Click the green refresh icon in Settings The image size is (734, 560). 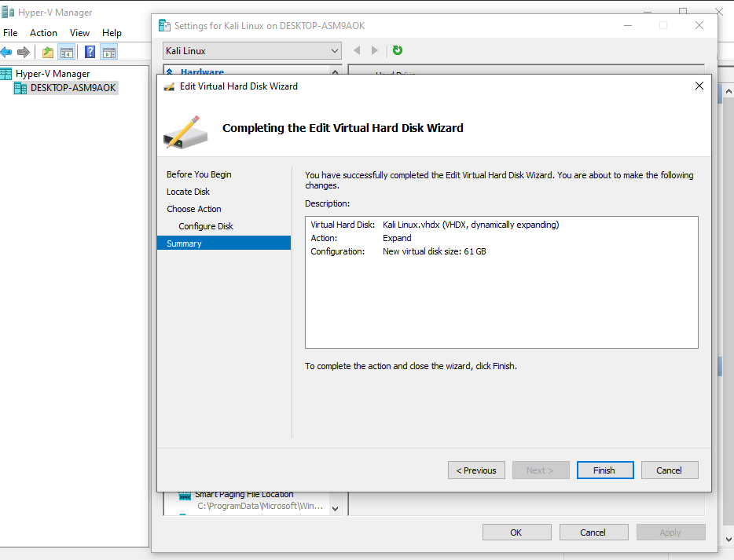pyautogui.click(x=398, y=50)
